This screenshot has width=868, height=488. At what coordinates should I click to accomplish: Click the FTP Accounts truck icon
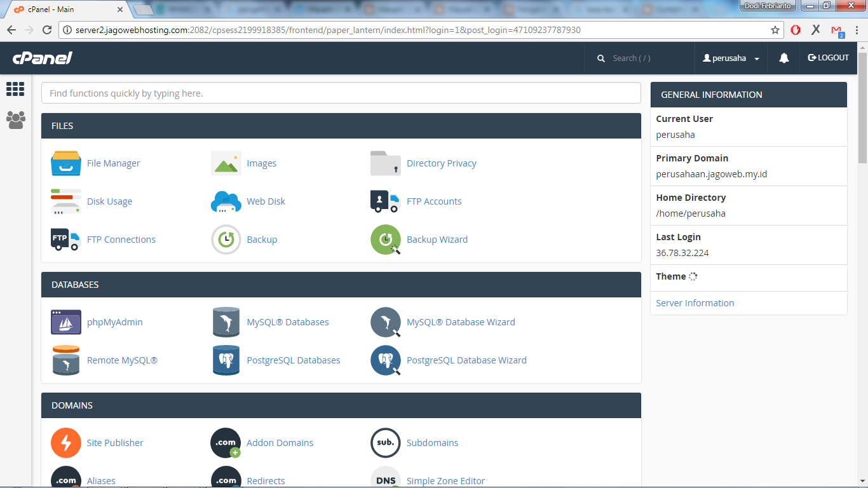385,201
